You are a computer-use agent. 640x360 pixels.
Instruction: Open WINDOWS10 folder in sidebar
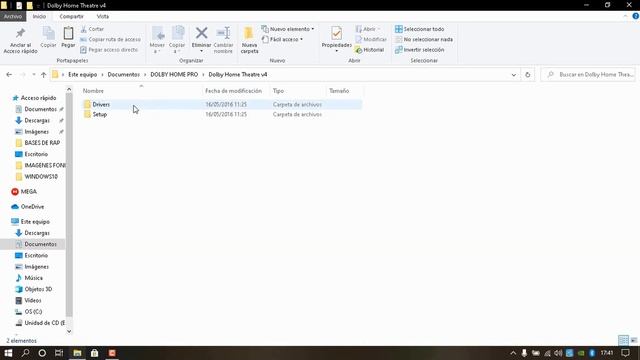click(41, 176)
